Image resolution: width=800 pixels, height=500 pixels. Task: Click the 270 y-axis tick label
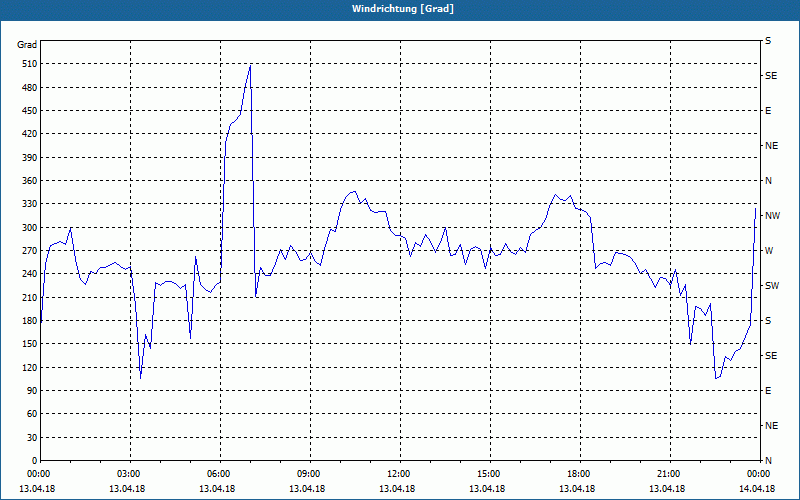(x=30, y=251)
